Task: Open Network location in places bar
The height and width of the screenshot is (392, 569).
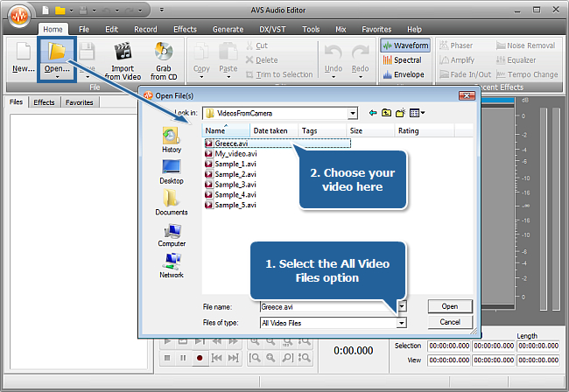Action: click(x=172, y=265)
